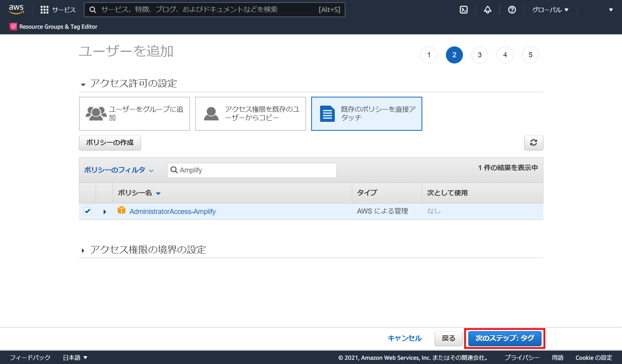Launch CloudShell from the top bar

coord(463,10)
